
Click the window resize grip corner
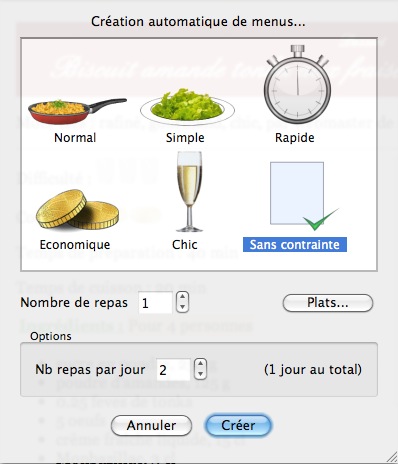coord(391,457)
